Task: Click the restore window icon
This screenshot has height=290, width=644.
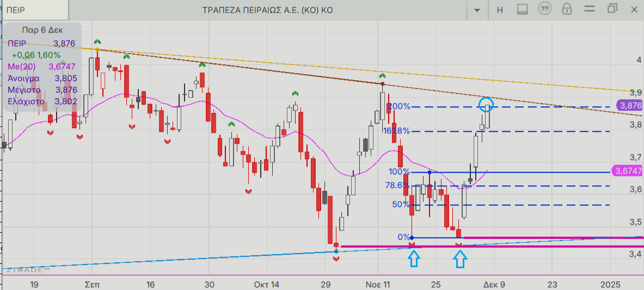Action: [x=612, y=9]
